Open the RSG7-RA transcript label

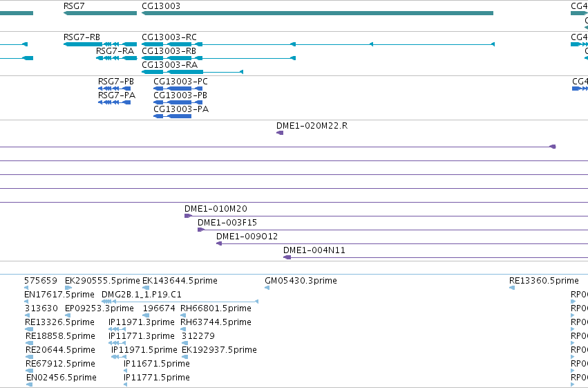click(x=115, y=51)
